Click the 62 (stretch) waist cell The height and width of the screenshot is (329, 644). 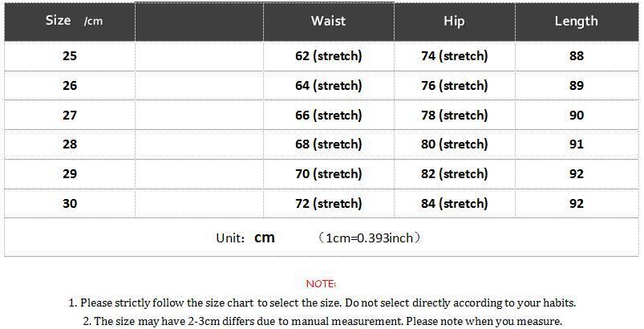coord(328,56)
